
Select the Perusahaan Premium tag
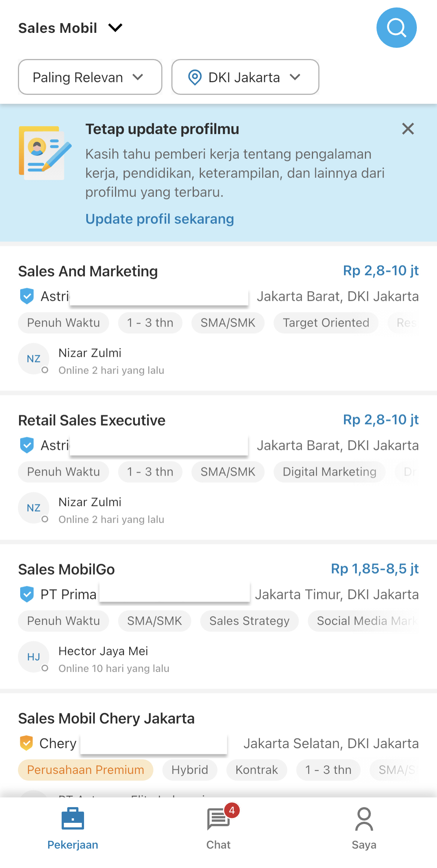pos(86,770)
